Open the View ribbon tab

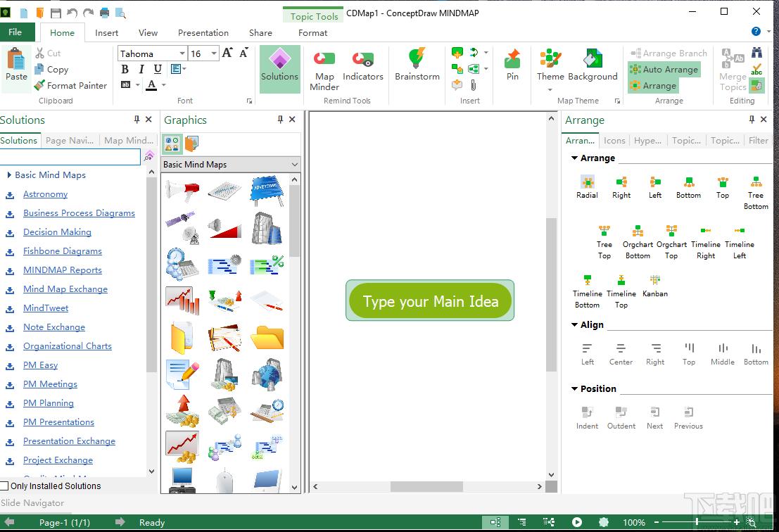point(148,33)
